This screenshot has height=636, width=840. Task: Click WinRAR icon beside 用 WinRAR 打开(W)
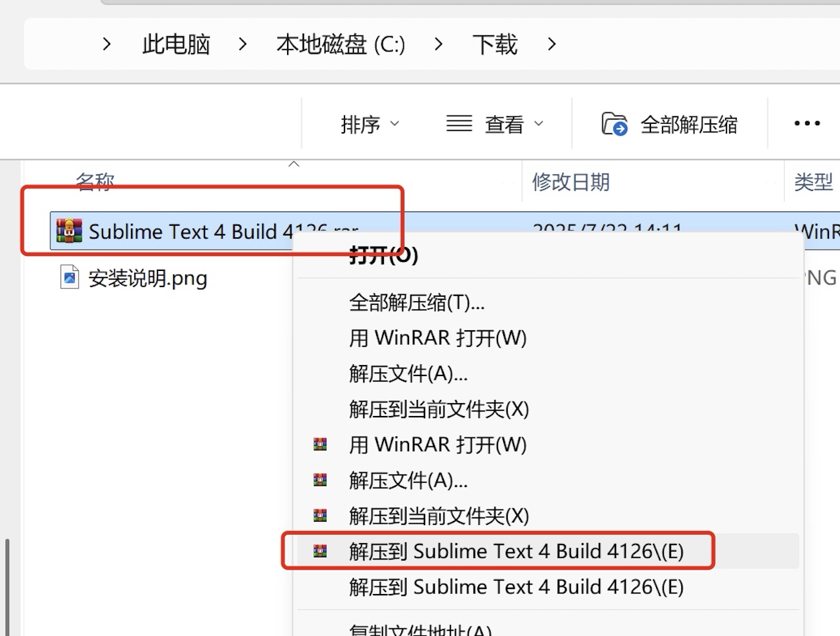click(319, 444)
